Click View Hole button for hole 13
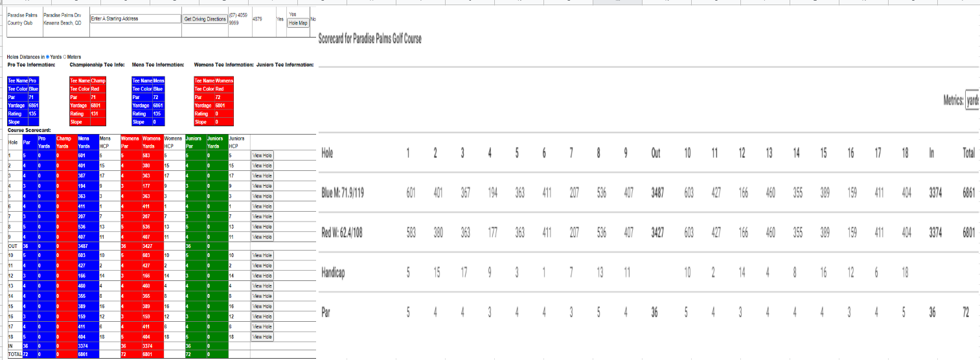 [x=263, y=286]
